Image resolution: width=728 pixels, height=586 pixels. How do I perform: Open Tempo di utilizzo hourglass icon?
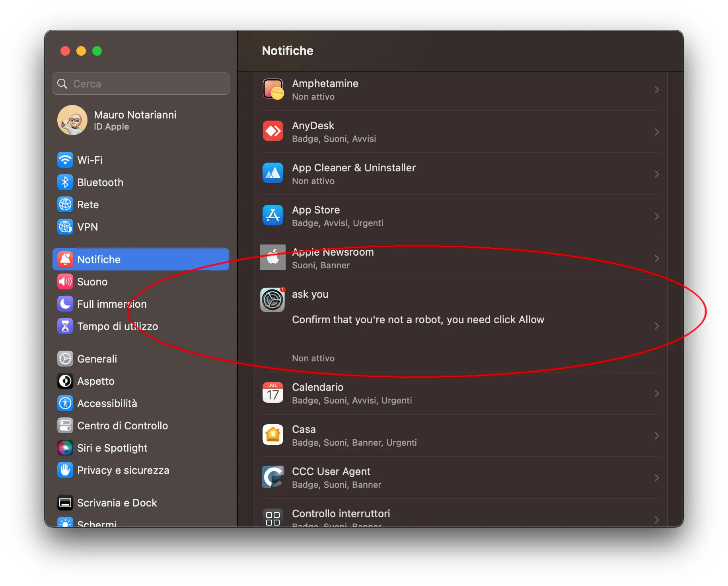coord(66,326)
